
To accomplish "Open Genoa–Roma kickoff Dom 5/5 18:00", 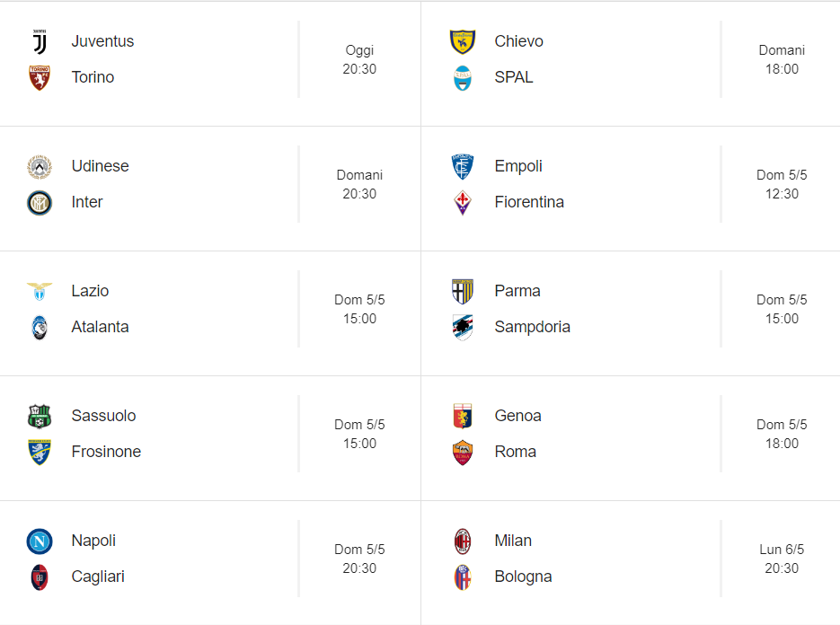I will (x=782, y=434).
